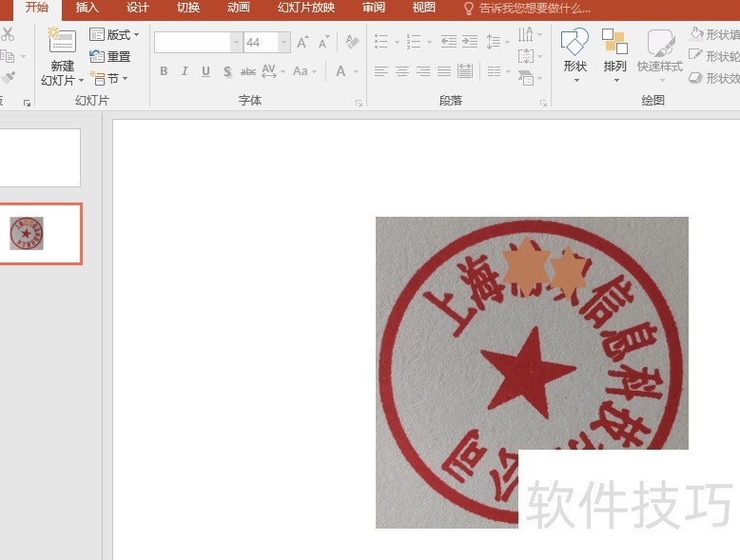Open the columns icon in paragraph group
Screen dimensions: 740x560
494,71
